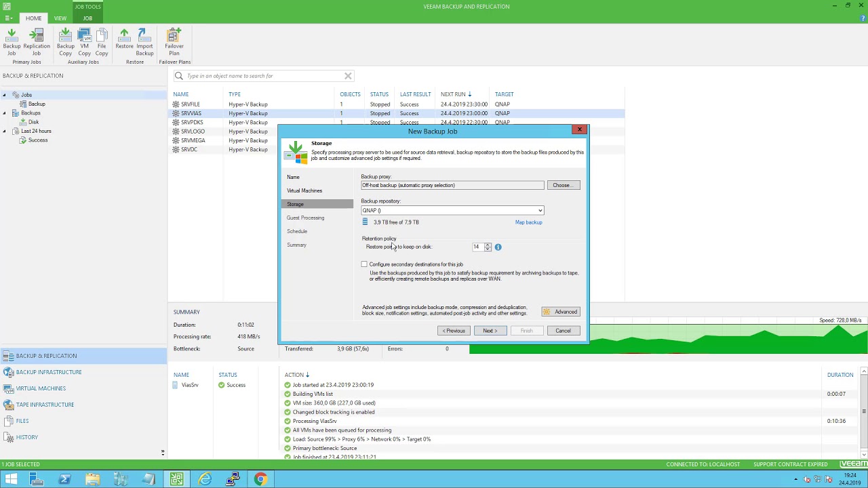The image size is (868, 488).
Task: Click the retention policy info icon
Action: 498,247
